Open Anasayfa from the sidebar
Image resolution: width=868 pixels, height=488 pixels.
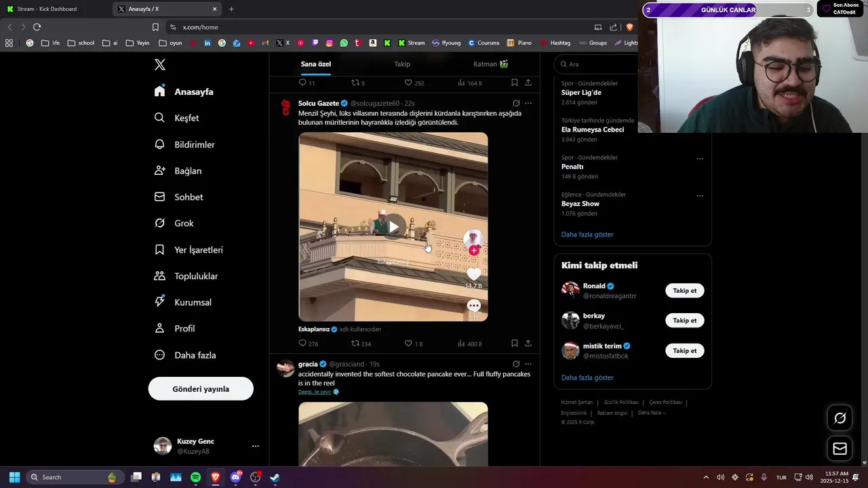click(x=184, y=91)
